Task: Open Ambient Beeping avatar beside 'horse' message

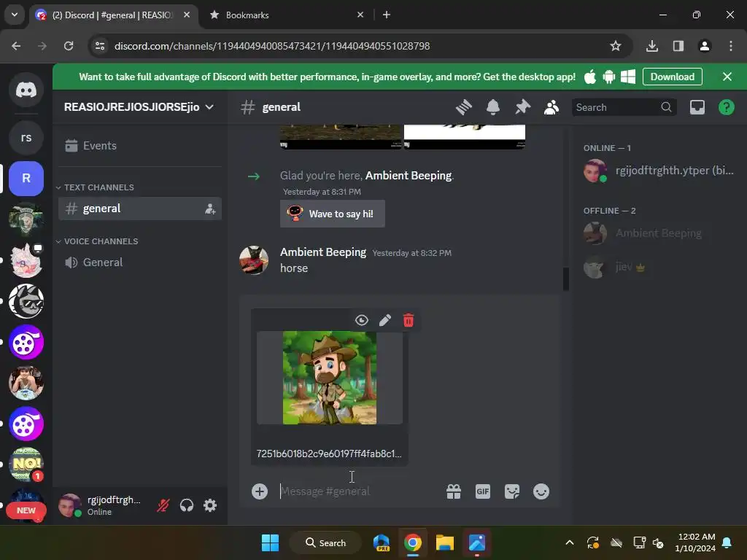Action: point(253,260)
